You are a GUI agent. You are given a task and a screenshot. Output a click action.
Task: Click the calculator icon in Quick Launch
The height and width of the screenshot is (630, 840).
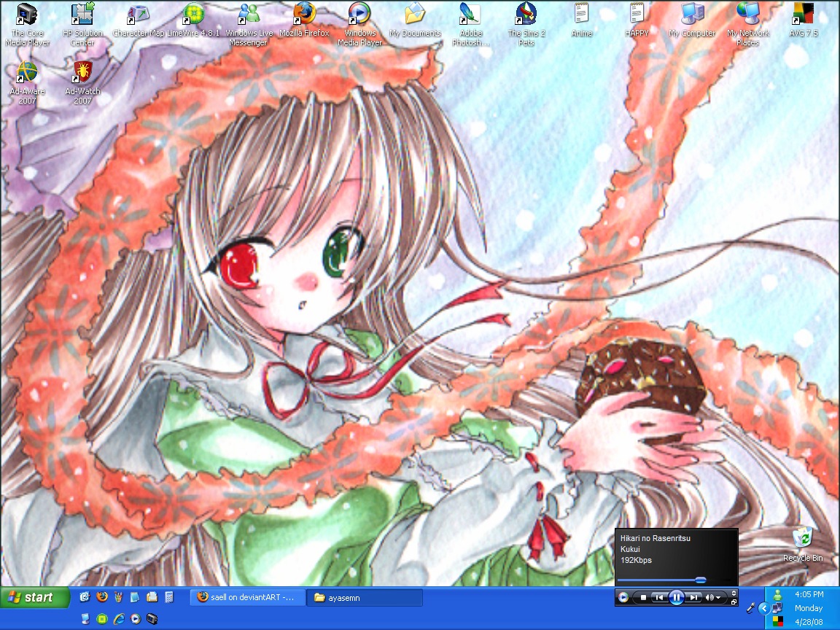(x=168, y=596)
